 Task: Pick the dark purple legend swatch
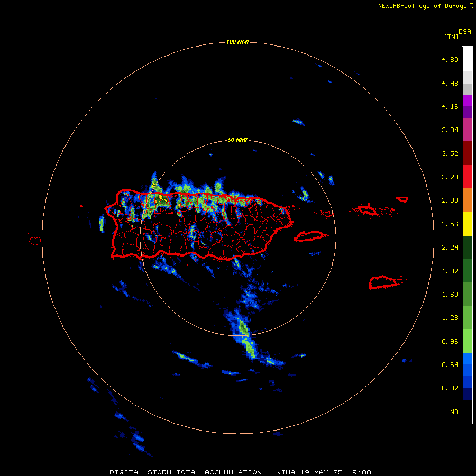coord(467,112)
